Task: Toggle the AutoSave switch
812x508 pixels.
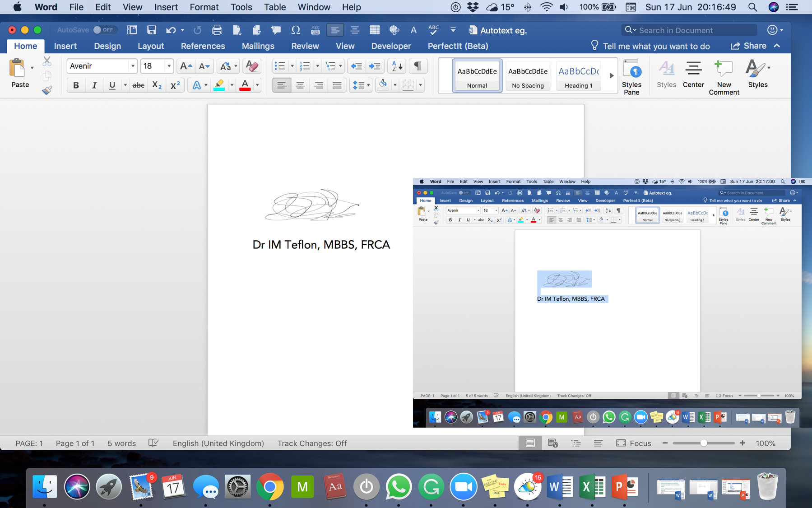Action: tap(104, 30)
